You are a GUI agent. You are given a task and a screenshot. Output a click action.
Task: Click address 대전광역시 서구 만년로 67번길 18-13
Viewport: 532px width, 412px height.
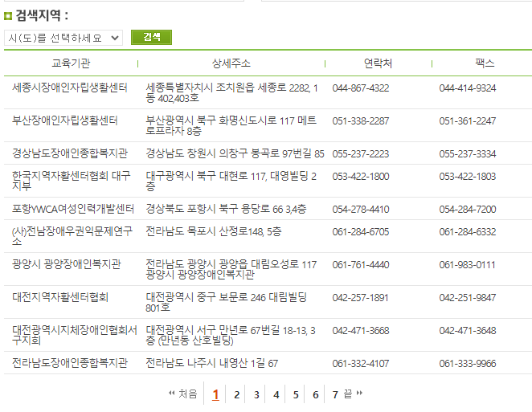(231, 335)
